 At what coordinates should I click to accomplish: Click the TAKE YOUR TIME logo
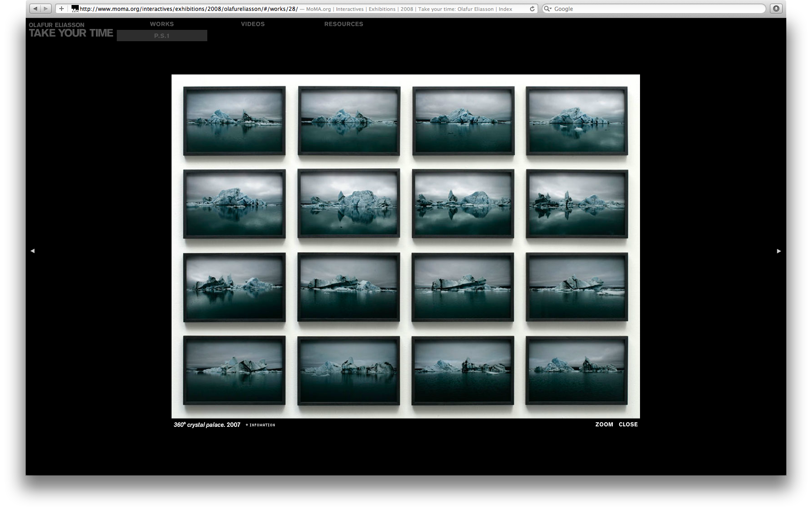pyautogui.click(x=71, y=33)
